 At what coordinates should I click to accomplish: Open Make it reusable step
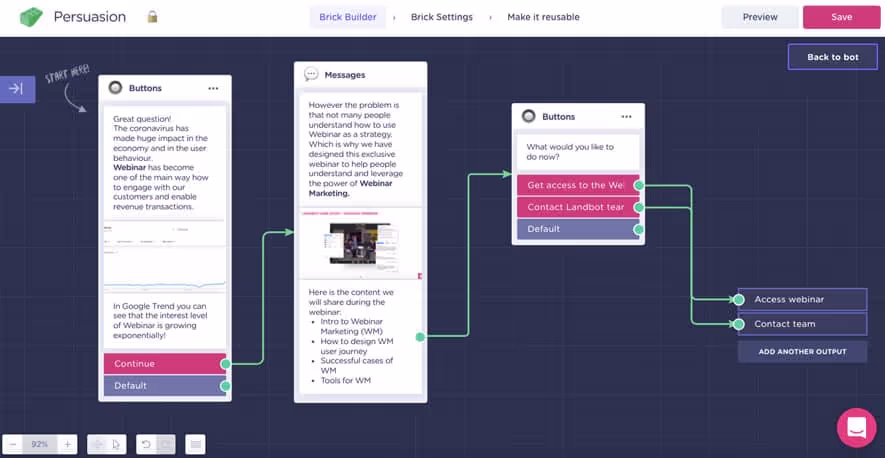[543, 17]
